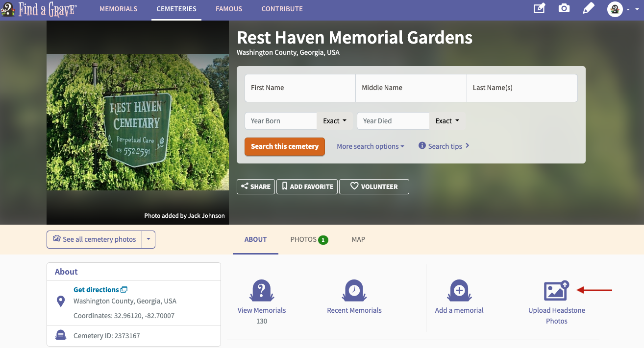Click See all cemetery photos button
The height and width of the screenshot is (348, 644).
pyautogui.click(x=95, y=239)
